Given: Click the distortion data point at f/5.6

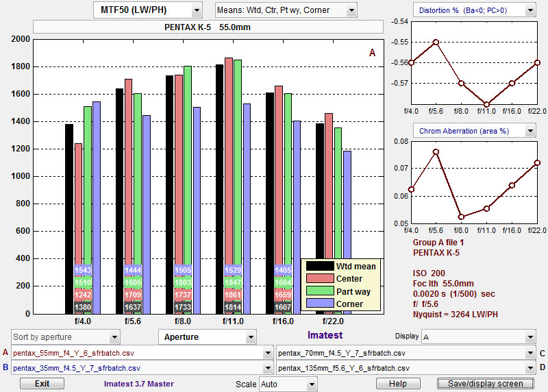Looking at the screenshot, I should (x=436, y=42).
